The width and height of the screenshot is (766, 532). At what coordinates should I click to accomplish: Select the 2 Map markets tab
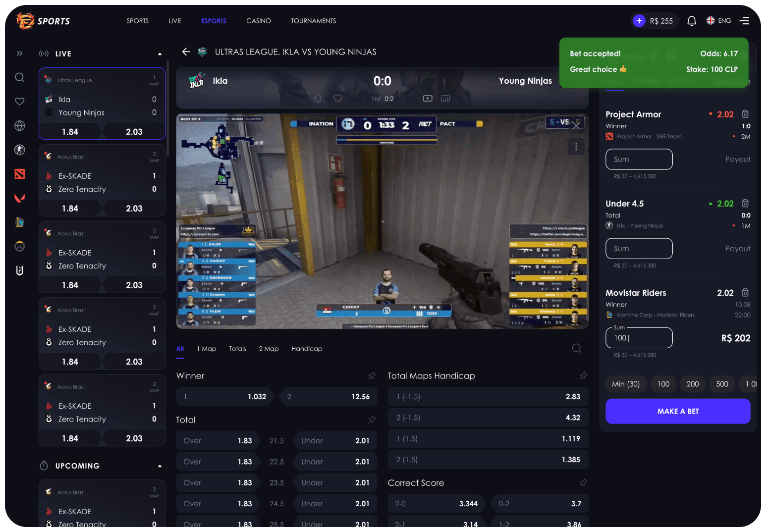point(269,349)
